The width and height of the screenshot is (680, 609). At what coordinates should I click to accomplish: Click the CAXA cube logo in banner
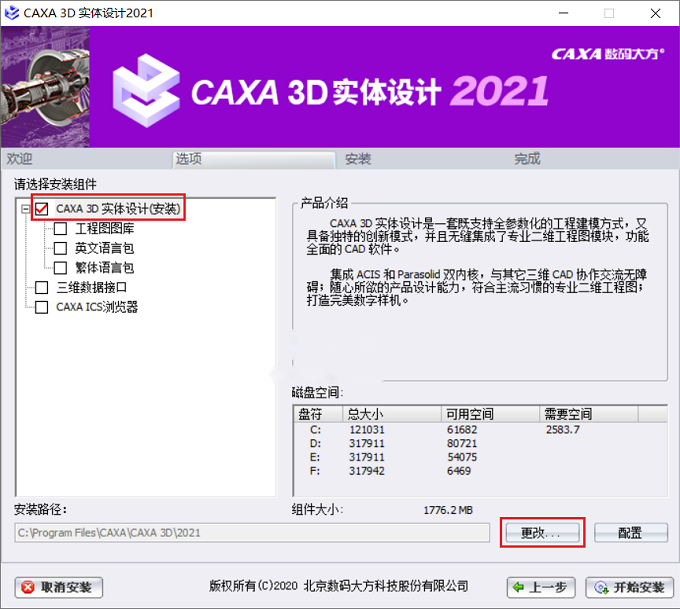pos(146,91)
